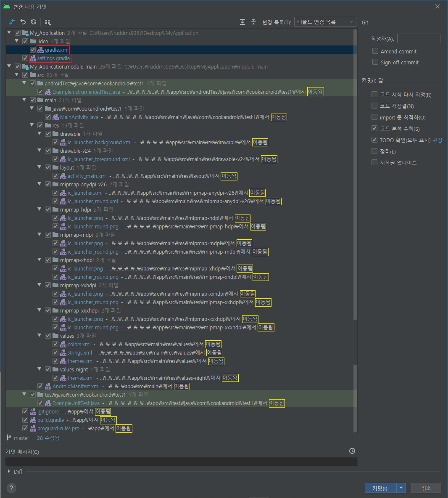Click the 구성 configure link
Viewport: 448px width, 498px height.
click(437, 140)
